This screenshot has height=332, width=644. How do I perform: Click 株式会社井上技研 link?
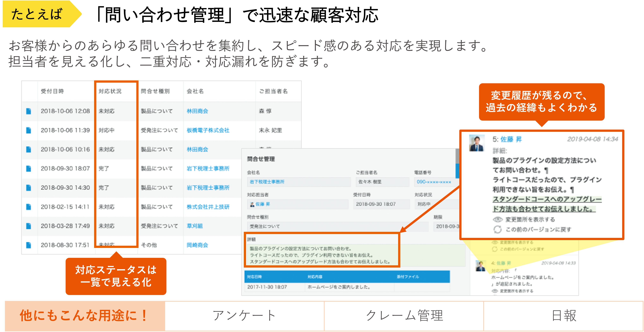tap(208, 207)
